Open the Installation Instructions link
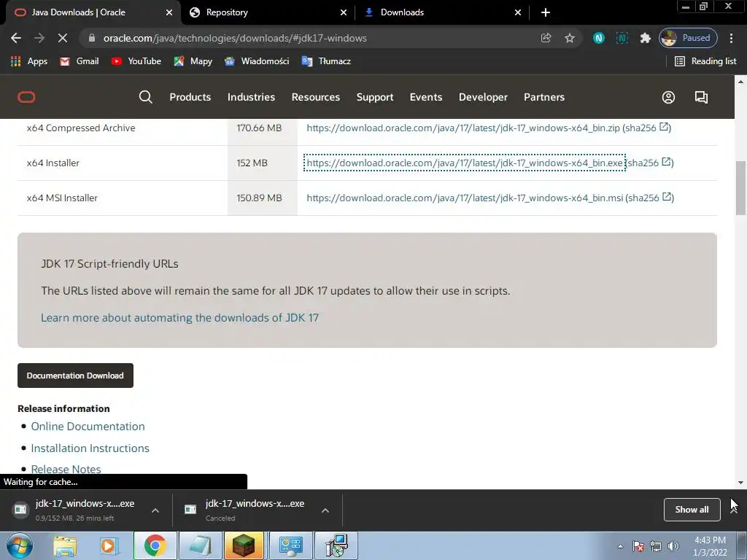The width and height of the screenshot is (747, 560). tap(90, 448)
